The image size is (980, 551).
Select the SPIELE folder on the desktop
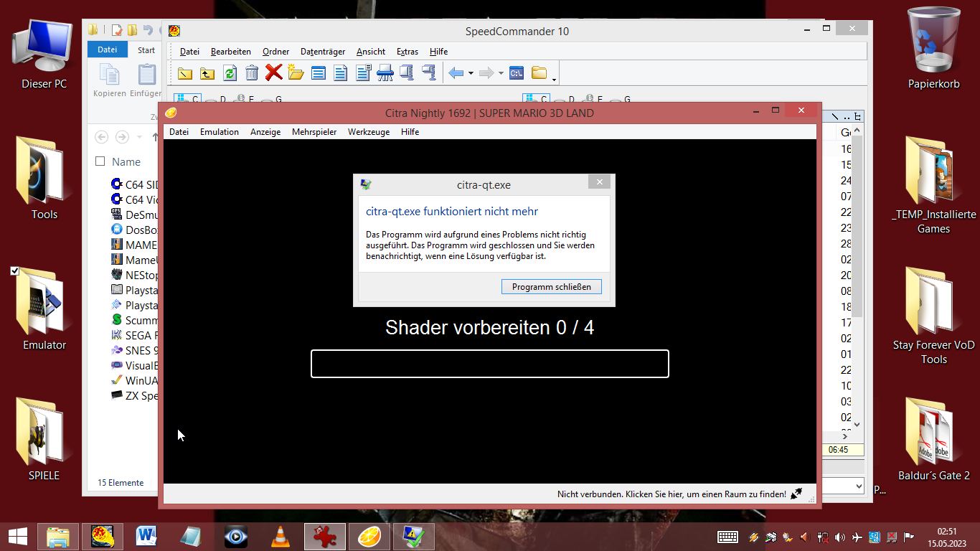44,439
